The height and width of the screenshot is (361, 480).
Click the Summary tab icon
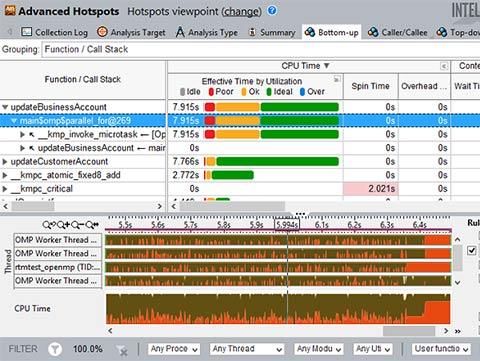(252, 32)
